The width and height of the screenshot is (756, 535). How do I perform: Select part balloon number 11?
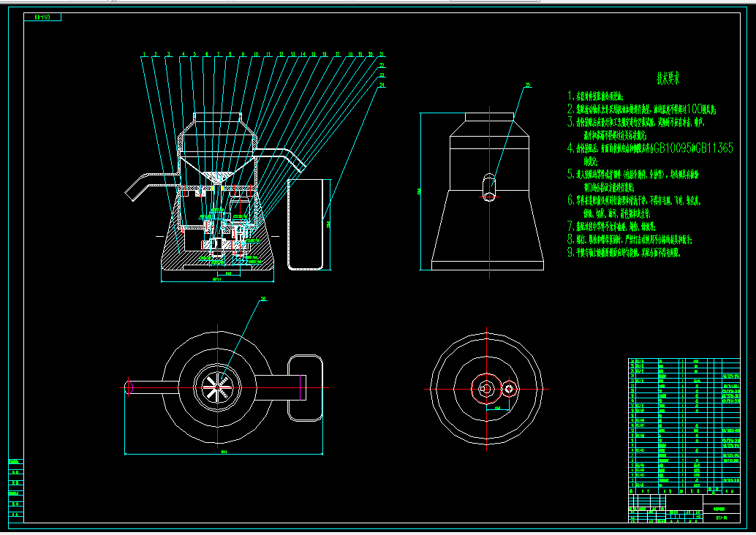[x=268, y=55]
